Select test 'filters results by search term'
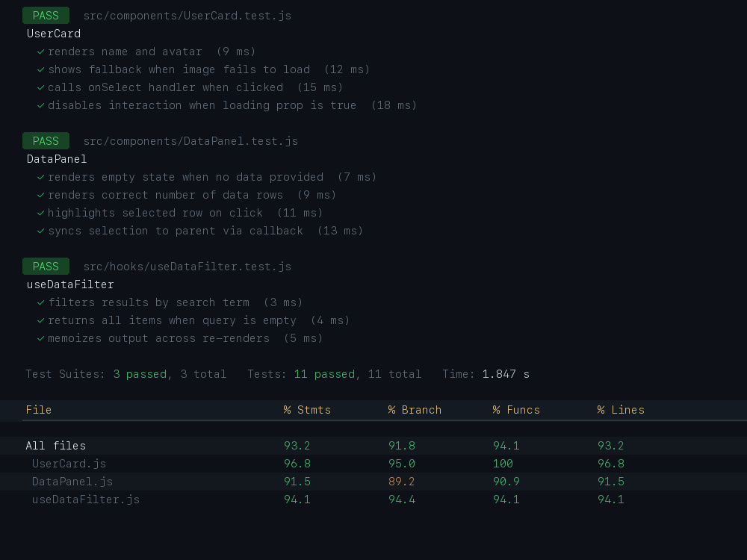 pos(149,302)
